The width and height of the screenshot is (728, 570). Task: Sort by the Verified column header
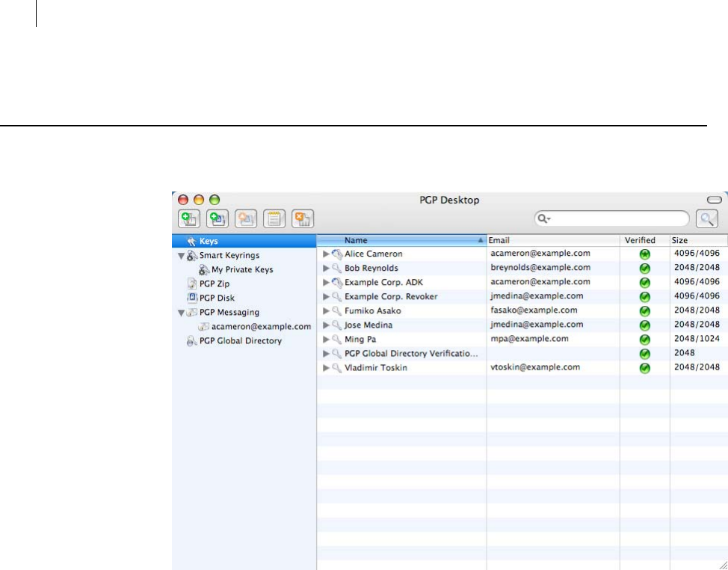645,241
